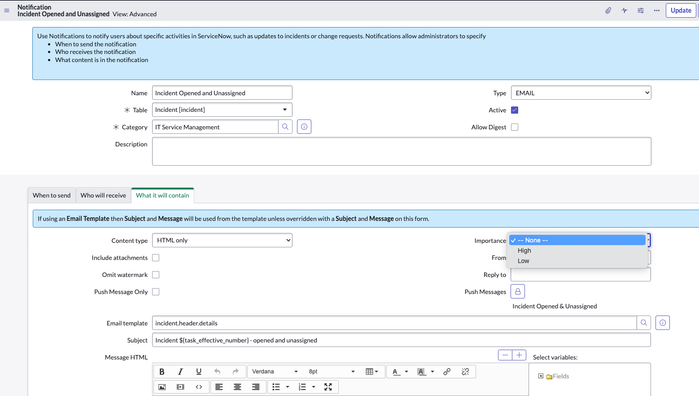This screenshot has width=699, height=396.
Task: Click the text color A icon
Action: [x=396, y=371]
